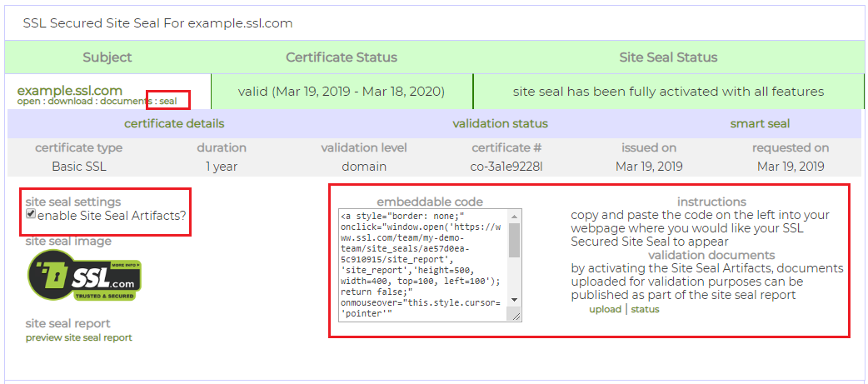Click the resize handle of the code box
The width and height of the screenshot is (868, 384).
pos(515,315)
